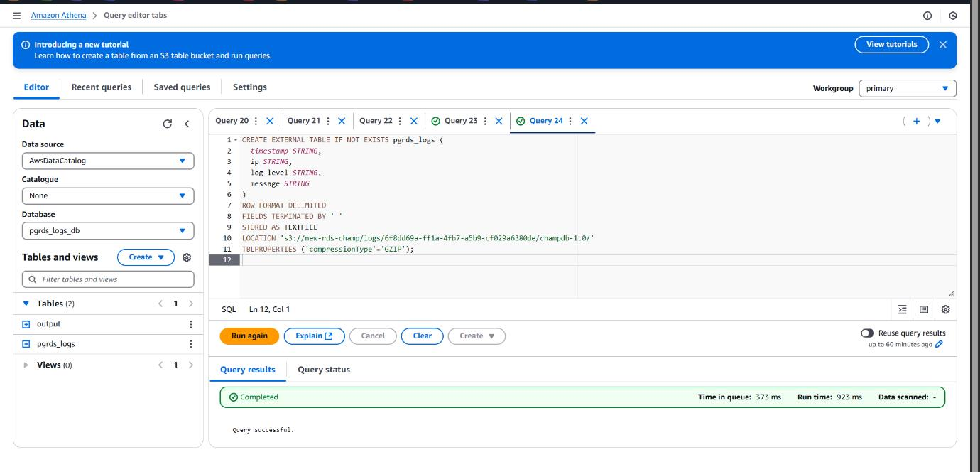Go to previous page in the Tables list
Screen dimensions: 980x472
click(160, 304)
